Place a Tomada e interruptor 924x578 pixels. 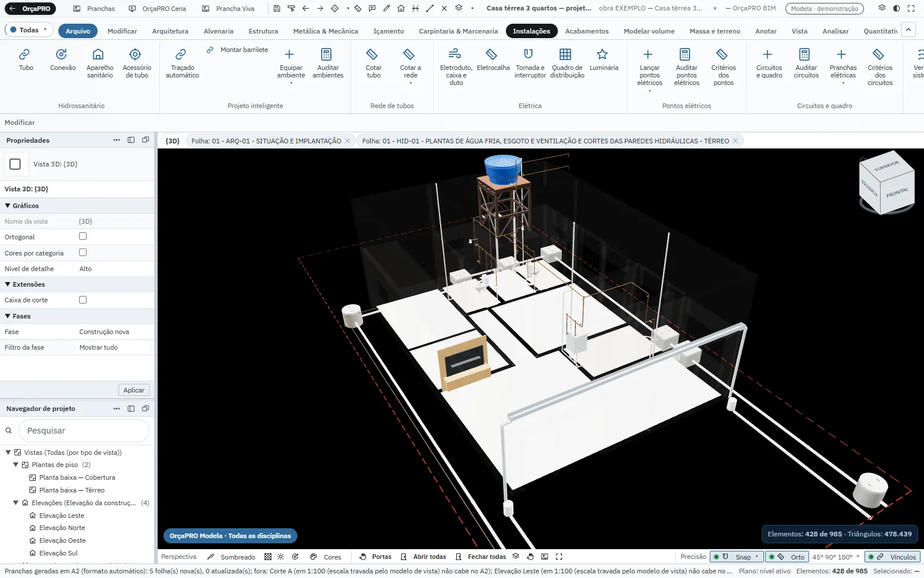(530, 64)
